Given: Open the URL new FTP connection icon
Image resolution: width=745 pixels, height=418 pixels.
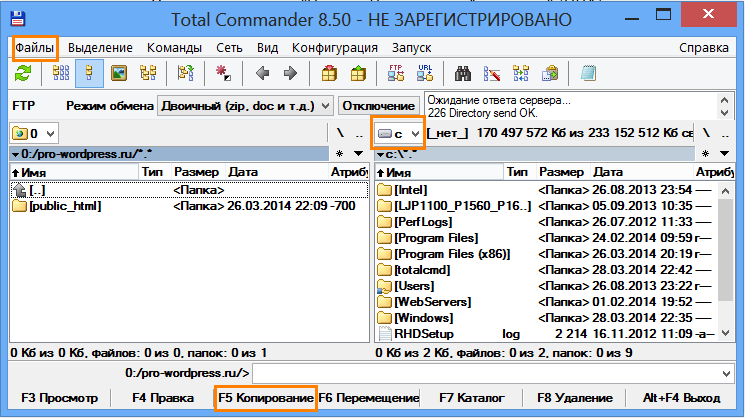Looking at the screenshot, I should point(425,74).
